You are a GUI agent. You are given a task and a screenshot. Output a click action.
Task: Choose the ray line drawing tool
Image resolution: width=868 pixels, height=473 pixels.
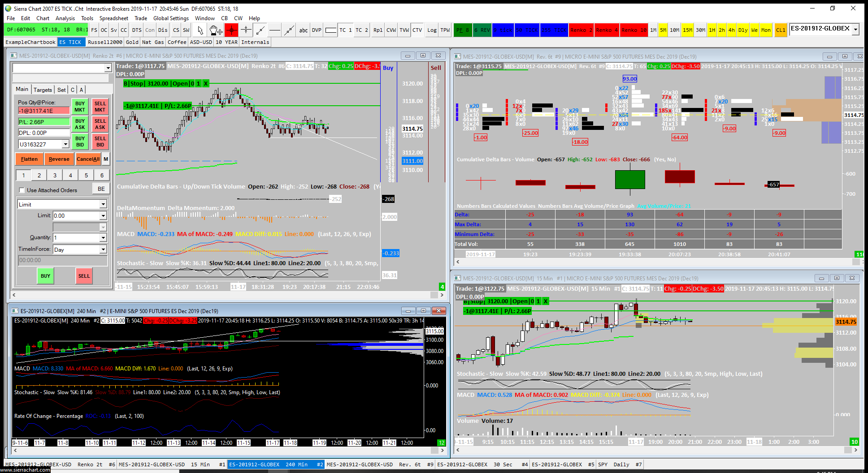pos(260,30)
